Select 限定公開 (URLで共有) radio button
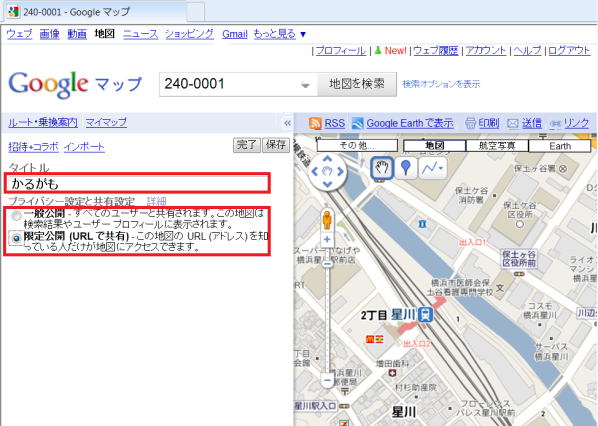The height and width of the screenshot is (426, 598). (16, 239)
